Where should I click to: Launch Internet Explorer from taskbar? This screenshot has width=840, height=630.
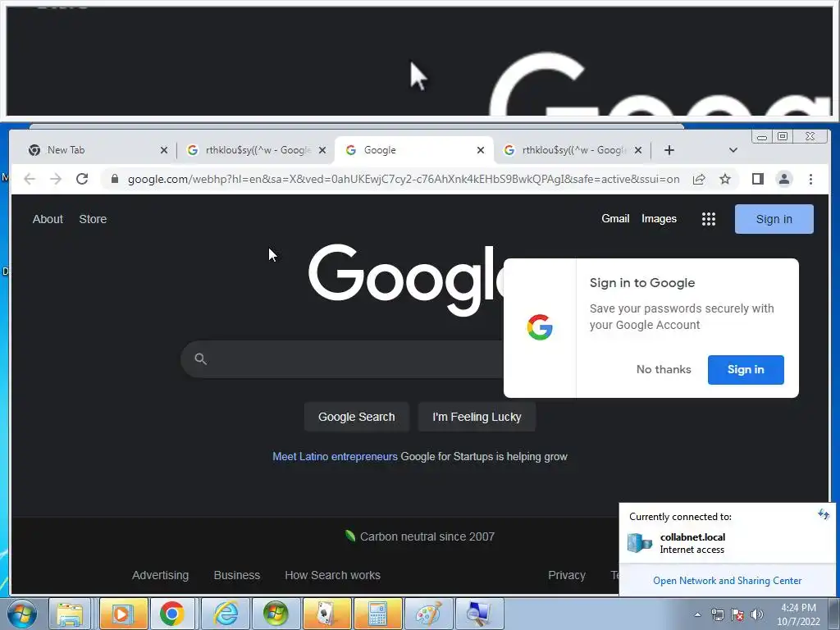point(226,614)
